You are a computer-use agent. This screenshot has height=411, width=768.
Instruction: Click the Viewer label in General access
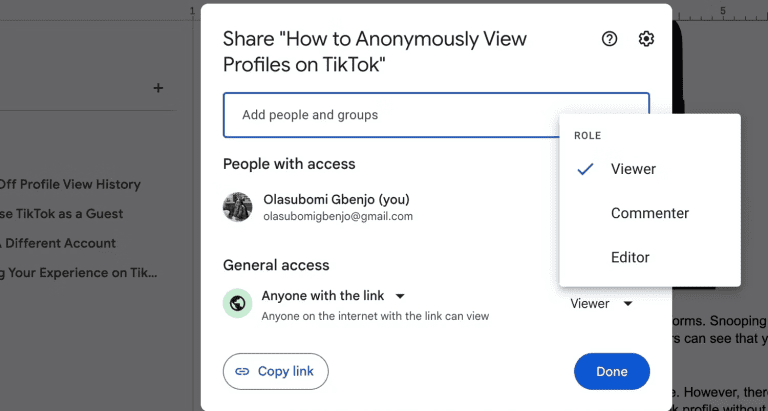point(590,304)
